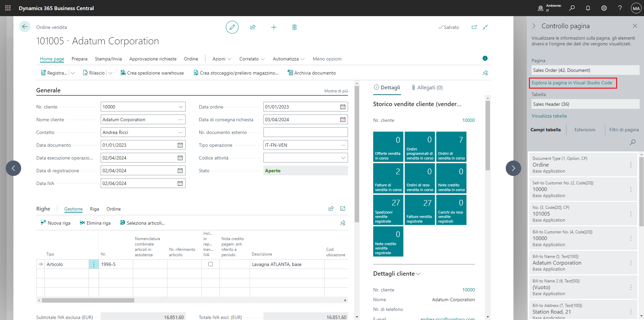
Task: Click the blue info icon
Action: (485, 58)
